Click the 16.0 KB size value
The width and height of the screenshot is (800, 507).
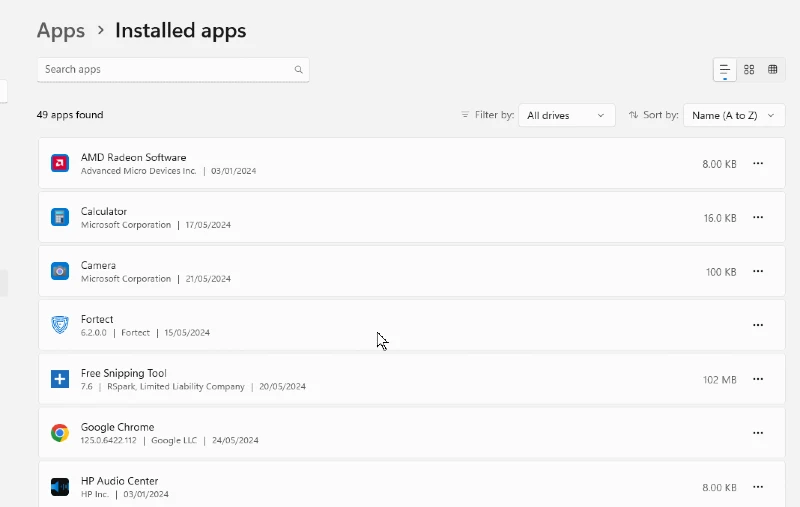tap(720, 218)
